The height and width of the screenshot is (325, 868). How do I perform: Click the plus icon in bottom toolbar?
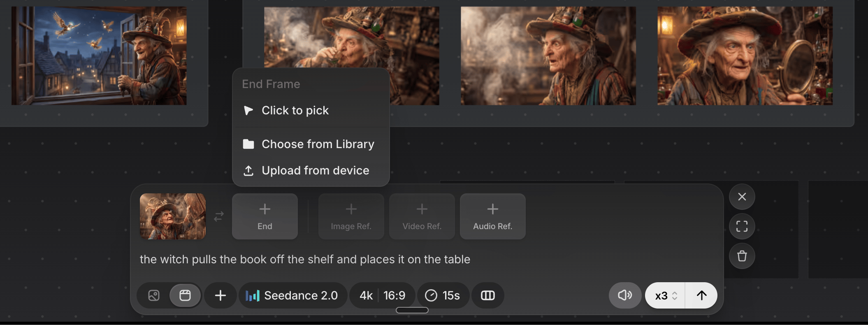[x=220, y=295]
